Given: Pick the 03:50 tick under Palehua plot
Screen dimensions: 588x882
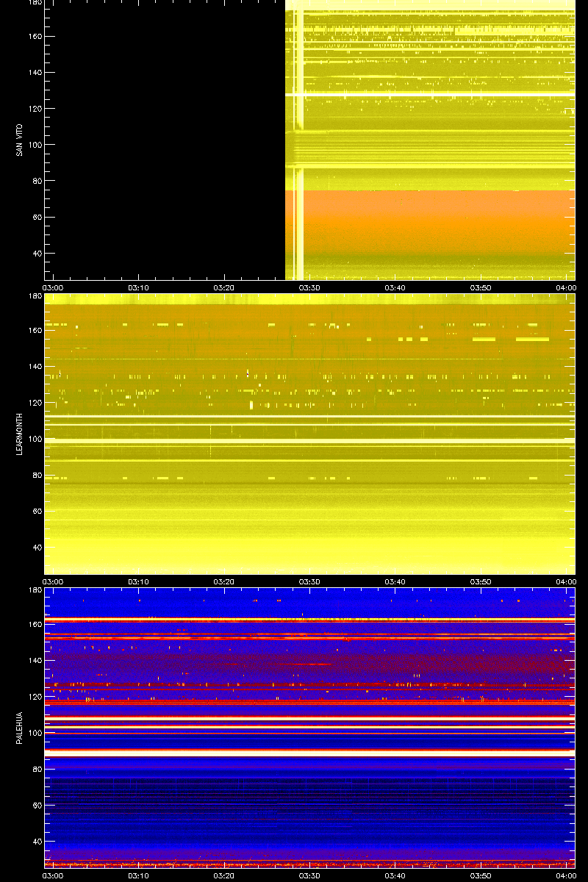Looking at the screenshot, I should [x=481, y=875].
